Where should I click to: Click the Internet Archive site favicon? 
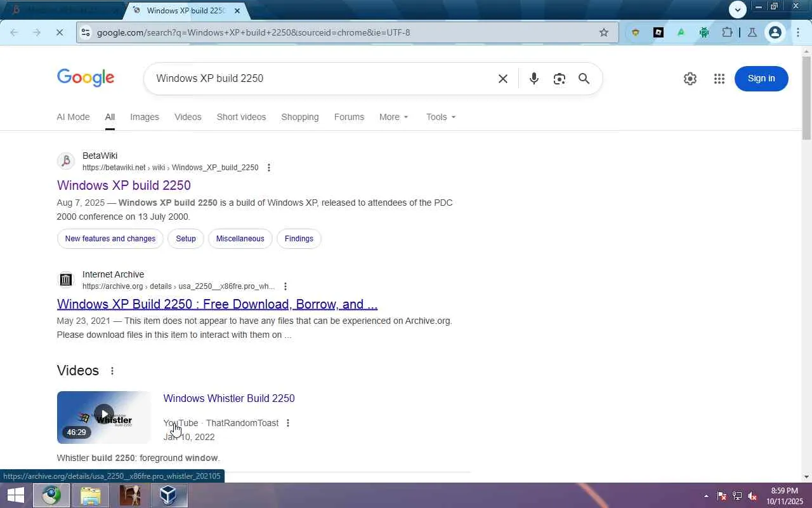[x=66, y=280]
